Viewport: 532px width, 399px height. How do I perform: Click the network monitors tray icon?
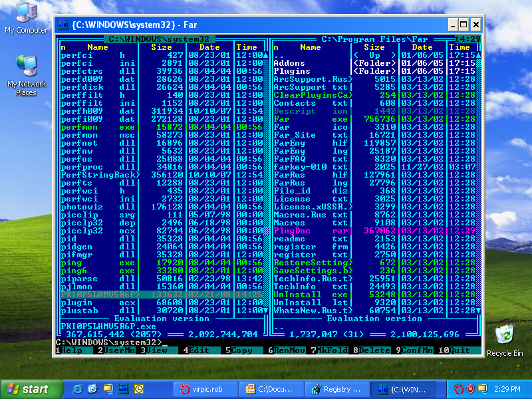(x=483, y=389)
